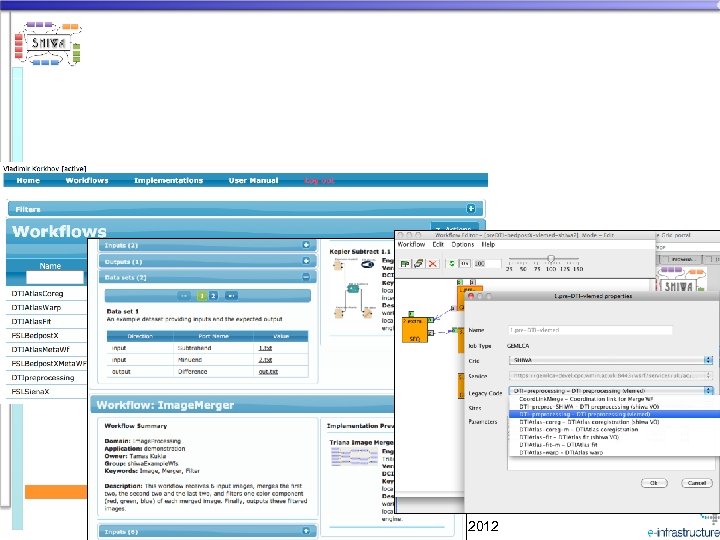720x540 pixels.
Task: Select FSLBedpostX in the workflow list
Action: (35, 335)
